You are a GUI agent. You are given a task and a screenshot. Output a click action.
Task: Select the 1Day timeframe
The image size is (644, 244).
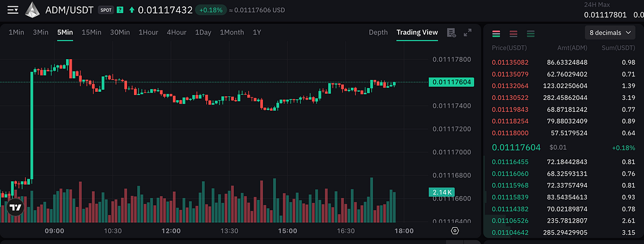click(203, 33)
